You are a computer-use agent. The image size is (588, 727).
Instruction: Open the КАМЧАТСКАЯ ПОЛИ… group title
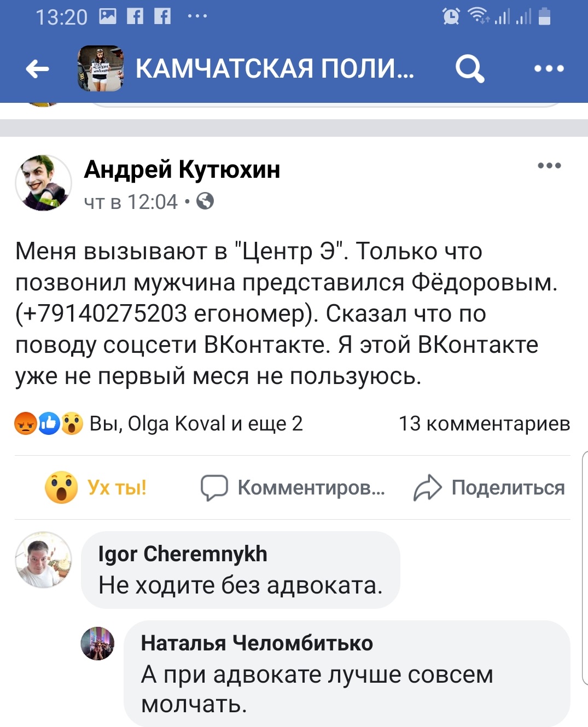click(275, 69)
